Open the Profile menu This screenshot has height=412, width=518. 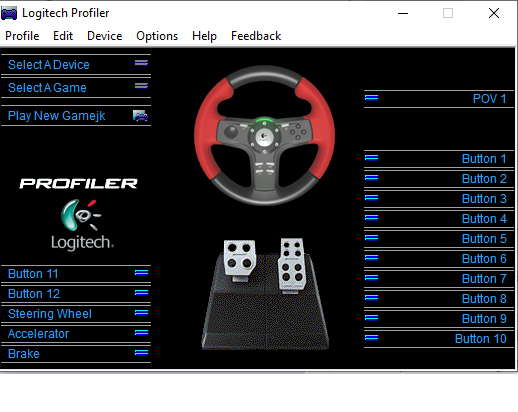tap(22, 36)
